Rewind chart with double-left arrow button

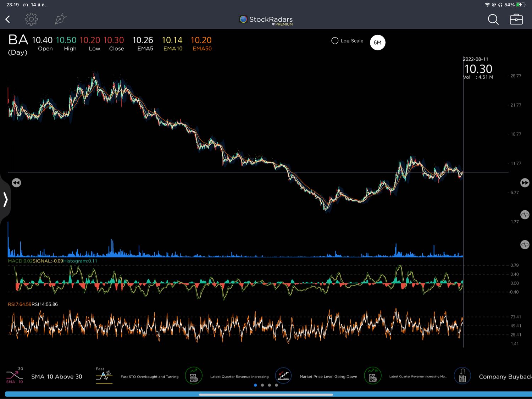coord(16,183)
